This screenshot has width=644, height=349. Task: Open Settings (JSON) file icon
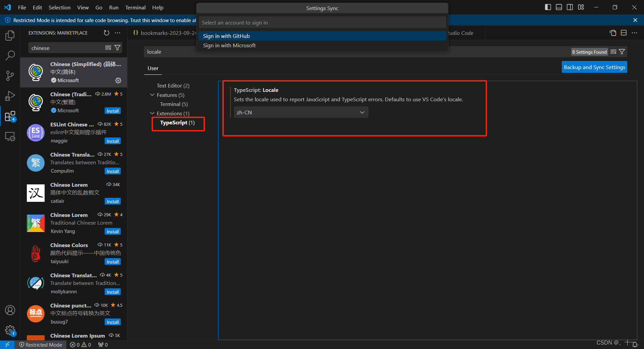pyautogui.click(x=613, y=33)
